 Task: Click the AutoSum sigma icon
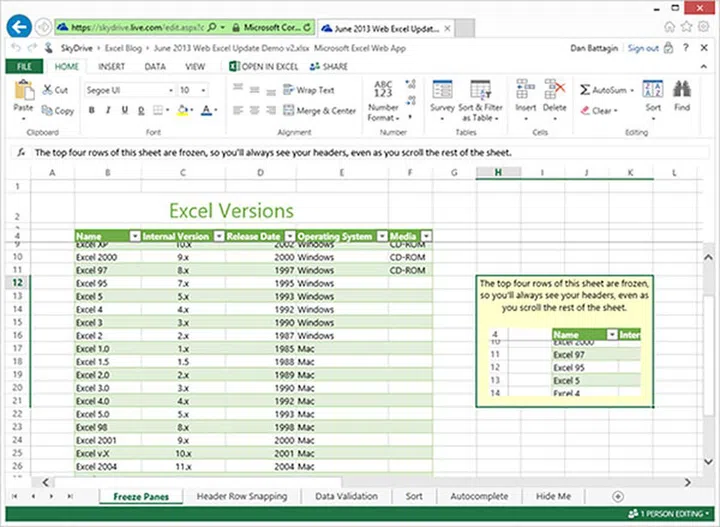point(586,90)
